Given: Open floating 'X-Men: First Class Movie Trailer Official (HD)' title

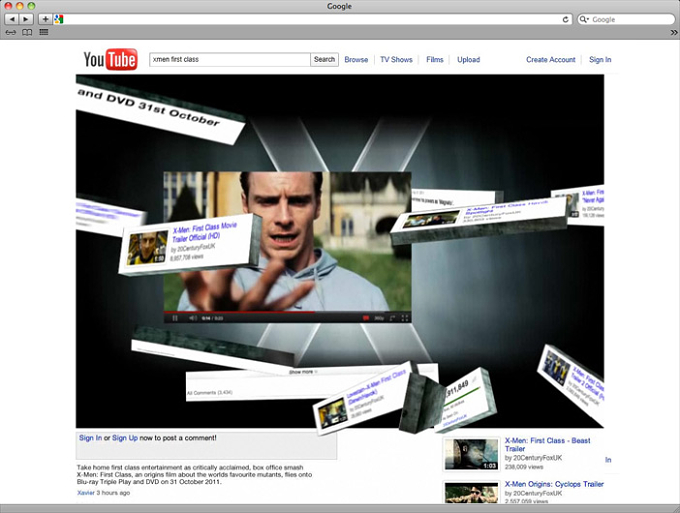Looking at the screenshot, I should pos(205,233).
